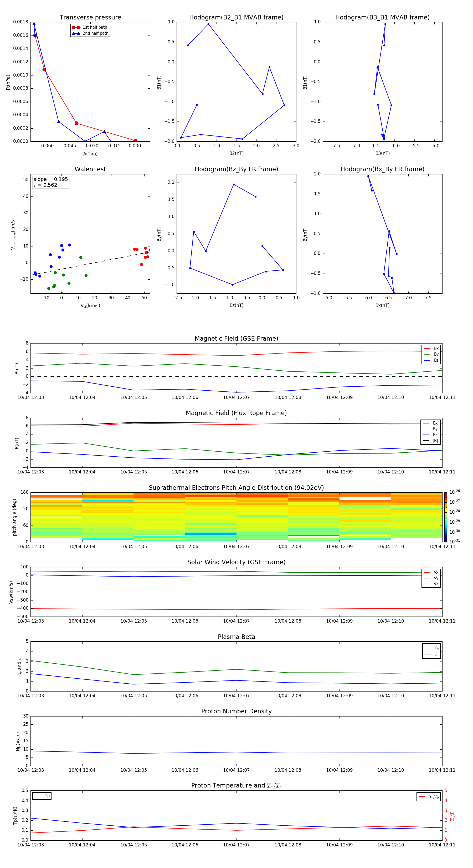
Task: Click the 'Proton Number Density' title
Action: point(236,711)
